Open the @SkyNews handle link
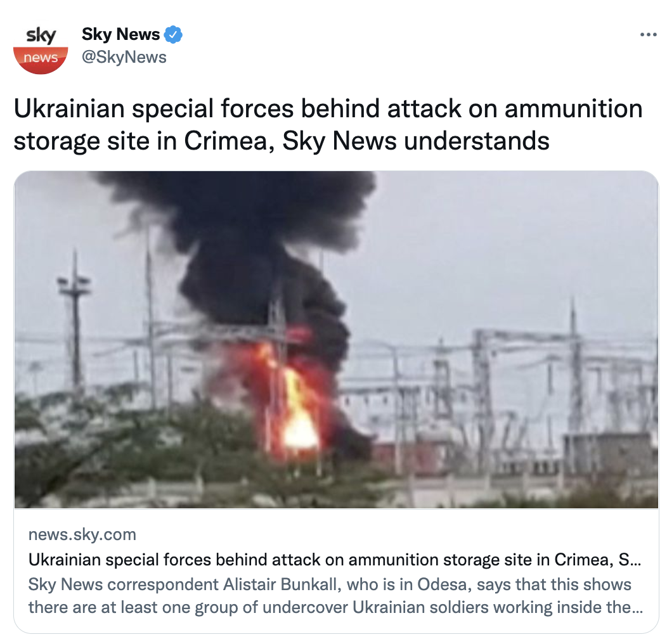The width and height of the screenshot is (667, 644). (124, 57)
